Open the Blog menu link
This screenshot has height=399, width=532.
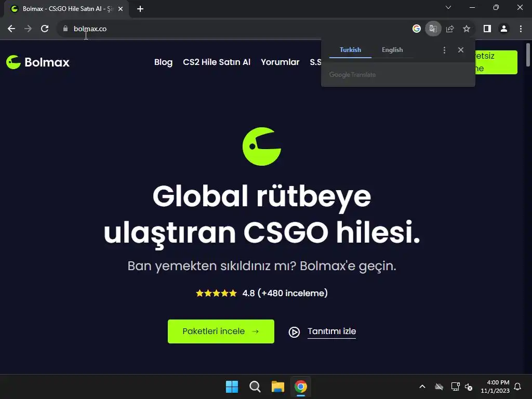click(163, 62)
